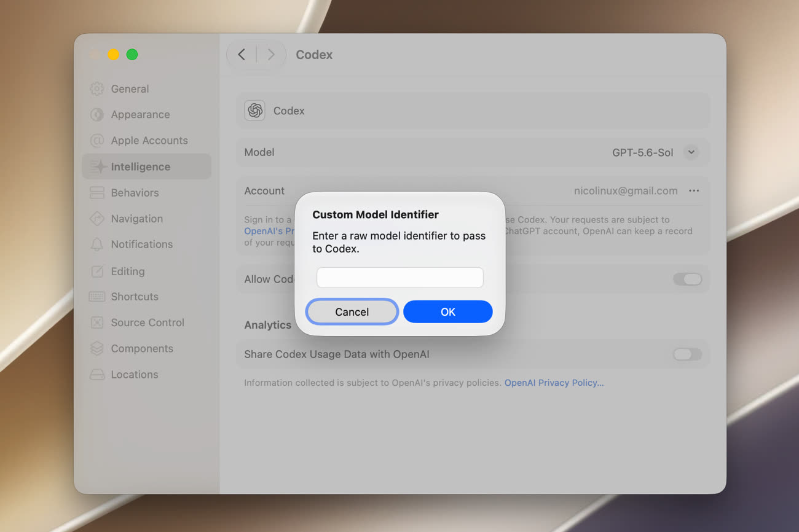Click the Codex title in the toolbar
Viewport: 799px width, 532px height.
click(x=314, y=55)
